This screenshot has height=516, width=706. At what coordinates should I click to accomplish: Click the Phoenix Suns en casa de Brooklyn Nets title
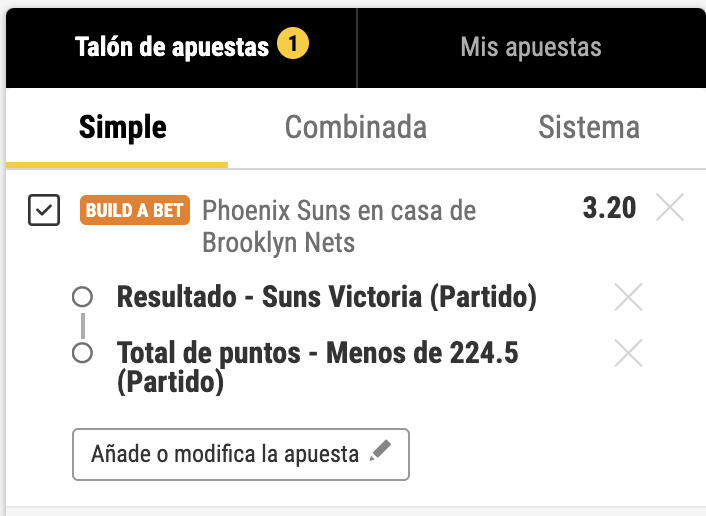point(338,226)
